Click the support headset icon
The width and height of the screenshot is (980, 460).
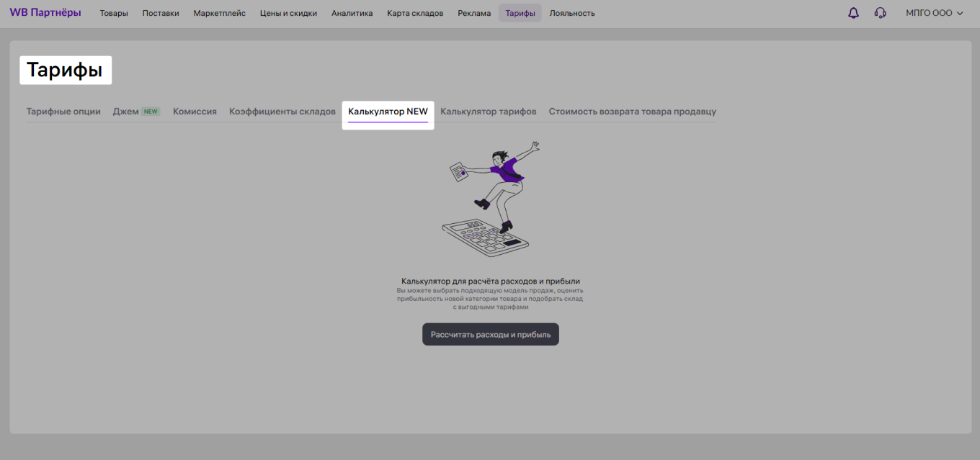point(880,12)
